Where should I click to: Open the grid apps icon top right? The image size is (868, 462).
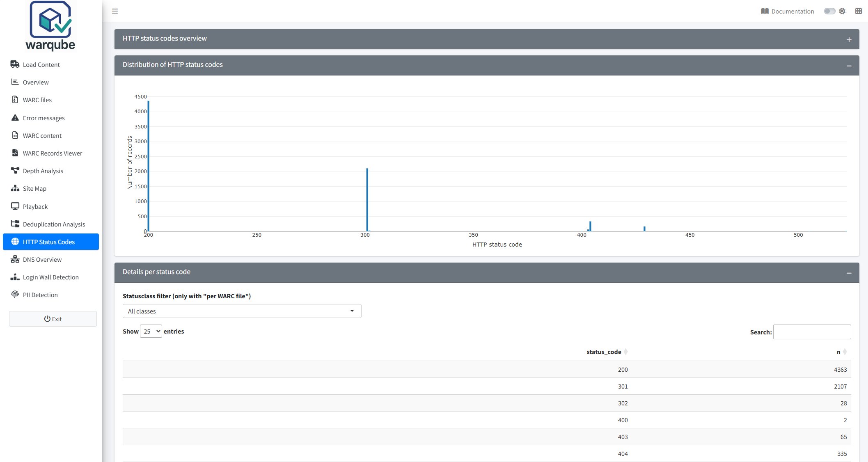click(859, 11)
